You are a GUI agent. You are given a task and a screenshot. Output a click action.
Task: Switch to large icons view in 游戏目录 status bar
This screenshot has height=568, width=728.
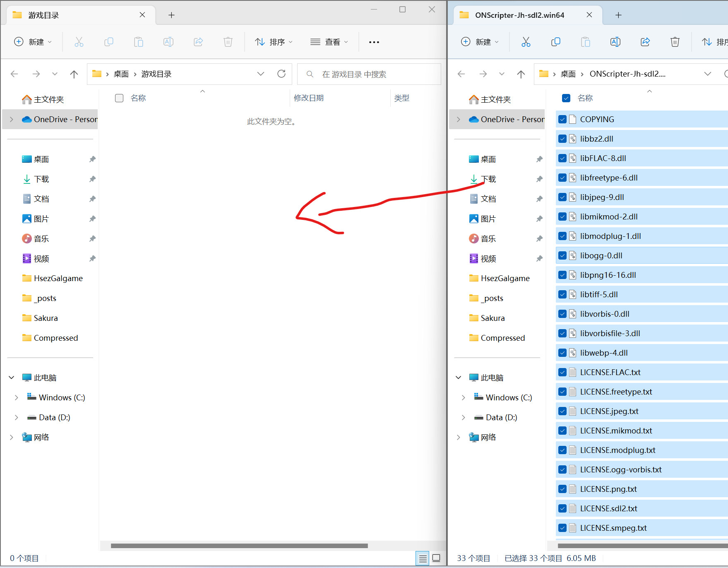pyautogui.click(x=436, y=558)
